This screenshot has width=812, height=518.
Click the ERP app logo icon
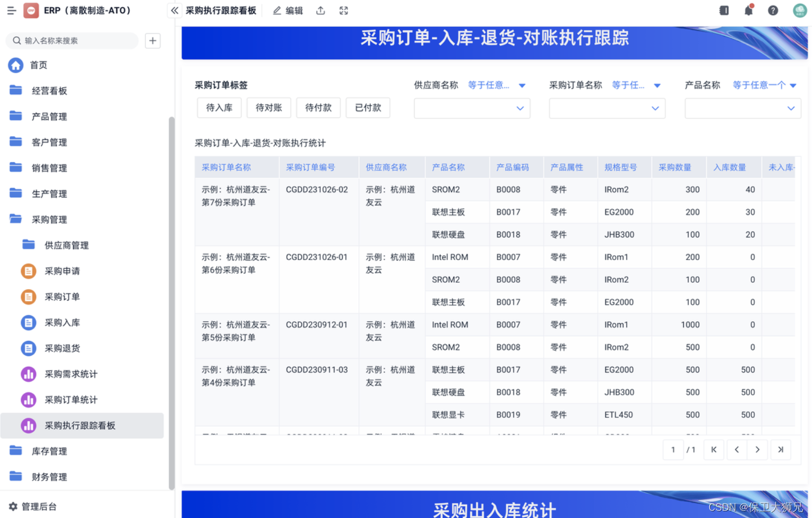31,10
